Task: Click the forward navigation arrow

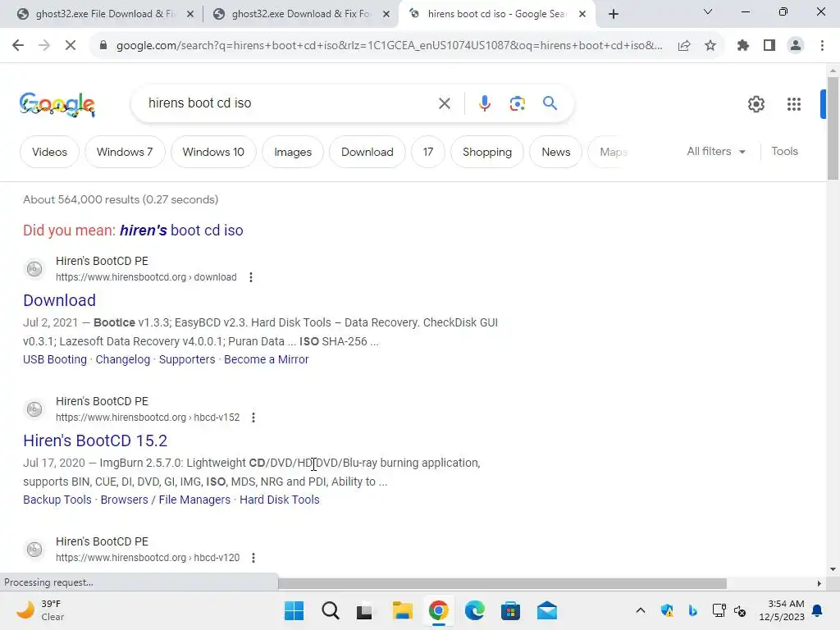Action: [44, 46]
